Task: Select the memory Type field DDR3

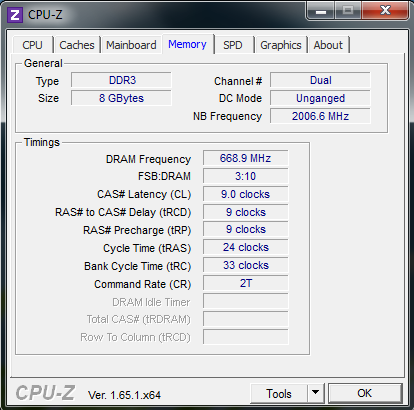Action: (x=121, y=80)
